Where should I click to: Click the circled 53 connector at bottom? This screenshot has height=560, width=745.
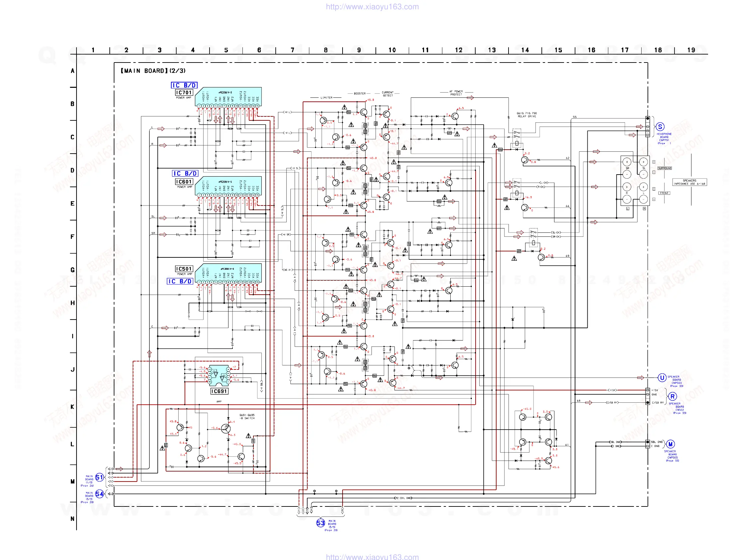pyautogui.click(x=320, y=523)
